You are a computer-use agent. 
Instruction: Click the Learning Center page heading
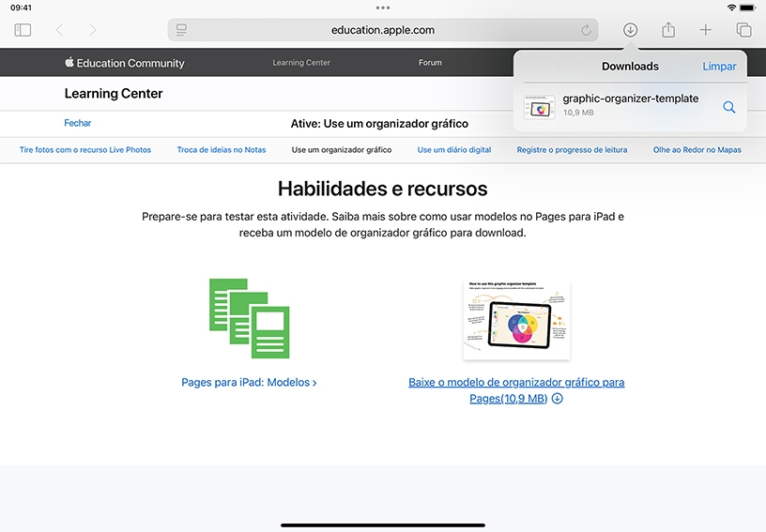pos(114,93)
